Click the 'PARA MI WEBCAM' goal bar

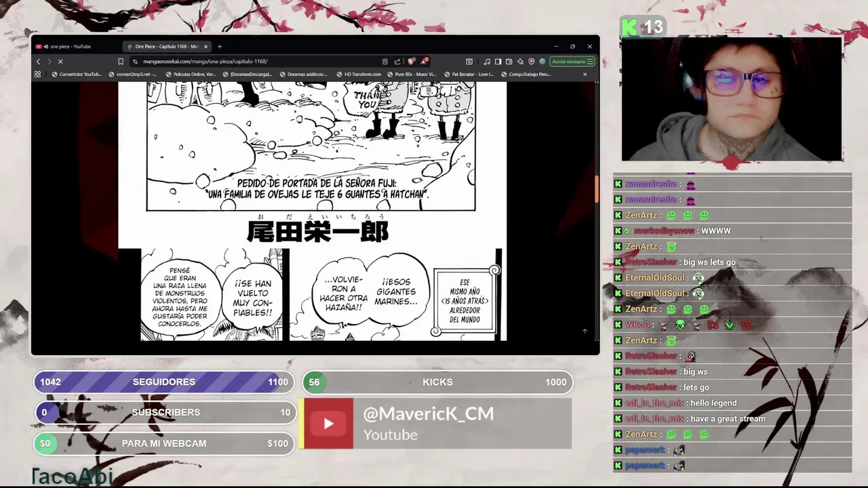(x=164, y=443)
